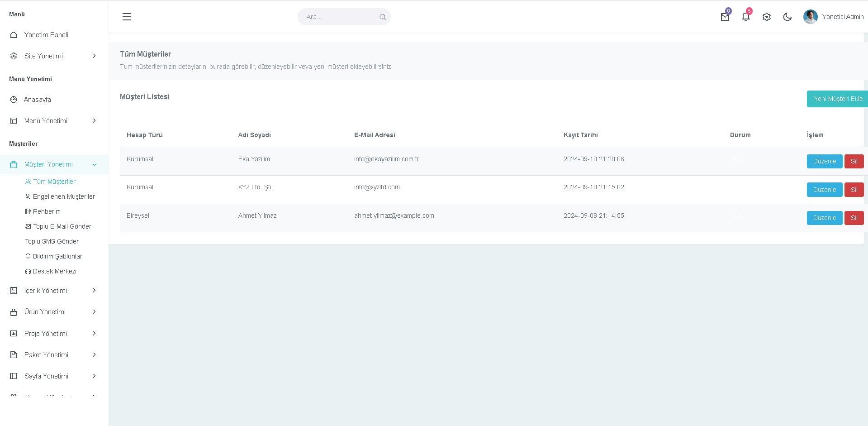
Task: Click the Müşteri Yönetimi briefcase icon
Action: click(14, 164)
